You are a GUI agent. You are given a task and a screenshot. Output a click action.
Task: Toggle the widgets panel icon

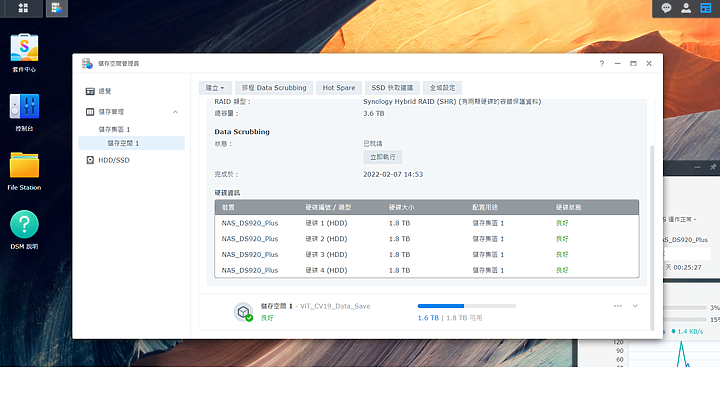tap(706, 8)
